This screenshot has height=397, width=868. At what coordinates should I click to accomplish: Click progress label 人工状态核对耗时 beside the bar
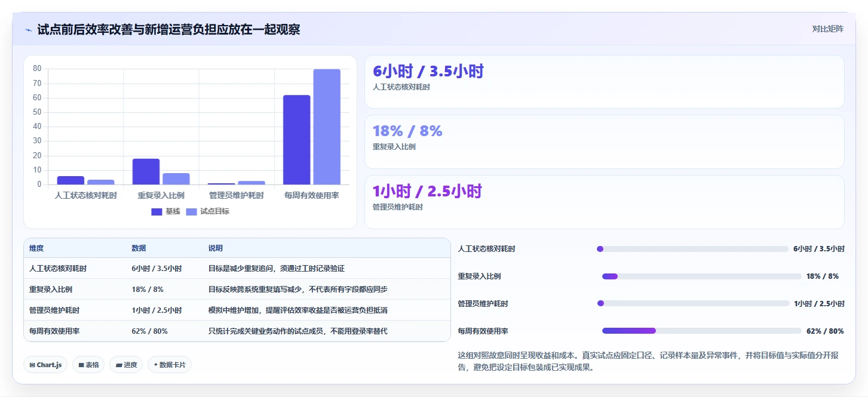[x=486, y=249]
